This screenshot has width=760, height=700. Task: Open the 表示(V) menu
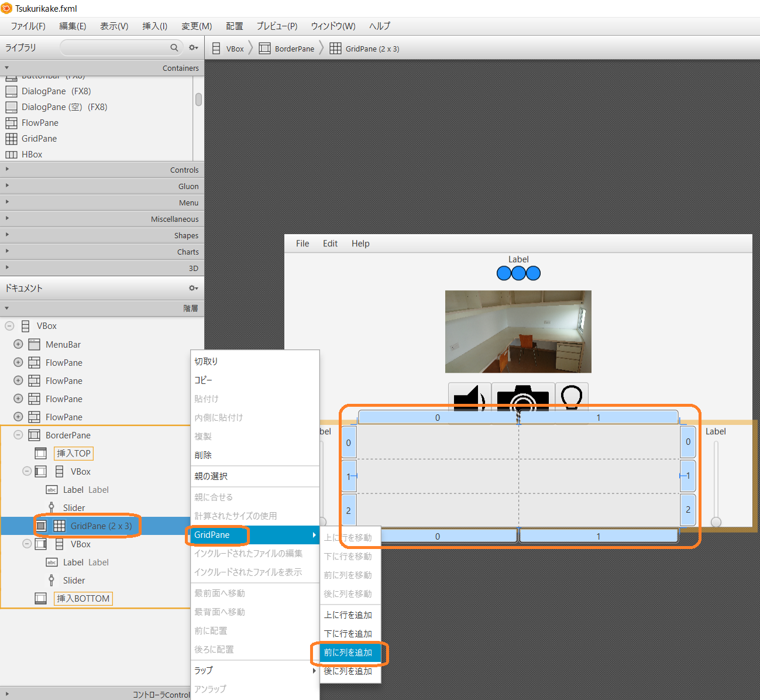[x=114, y=26]
